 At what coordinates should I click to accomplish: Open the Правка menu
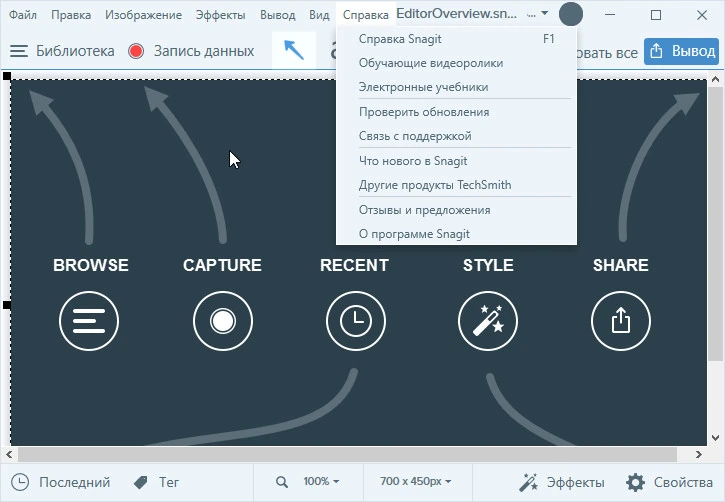point(71,15)
